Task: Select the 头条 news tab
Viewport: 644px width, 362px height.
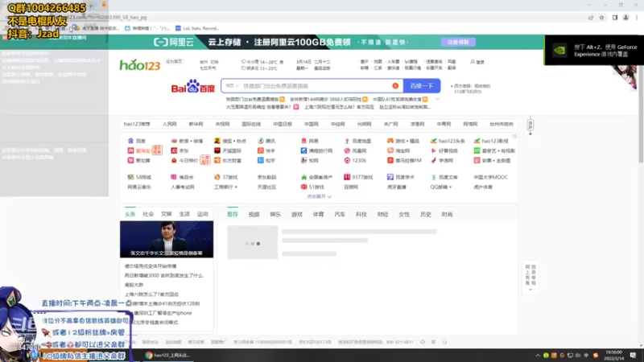Action: [x=130, y=214]
